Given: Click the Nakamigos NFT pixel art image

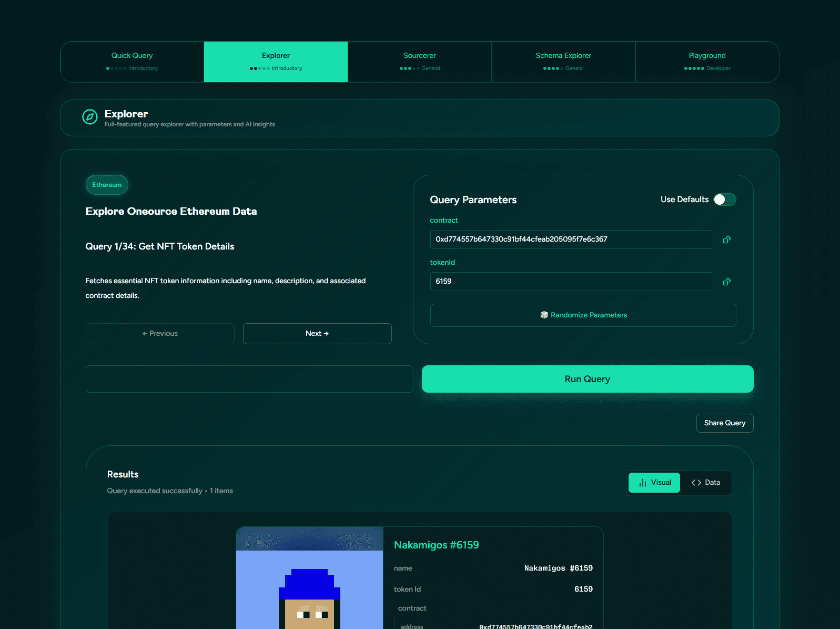Looking at the screenshot, I should point(309,584).
